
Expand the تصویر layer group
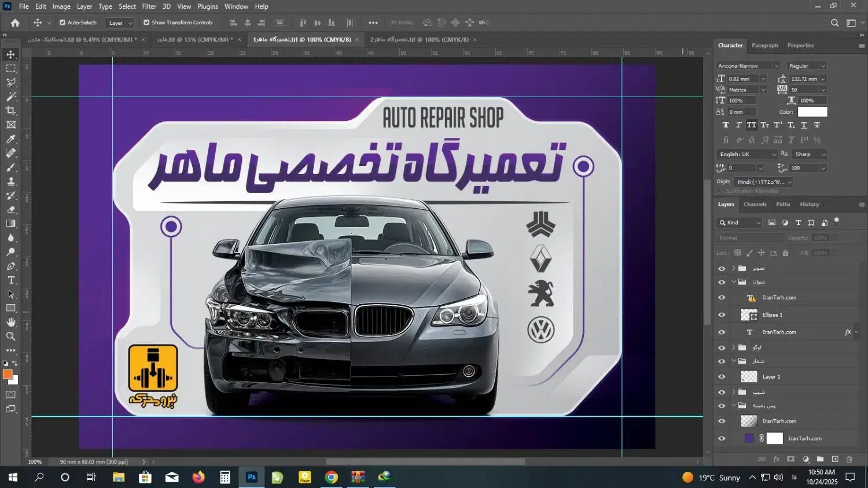point(734,268)
